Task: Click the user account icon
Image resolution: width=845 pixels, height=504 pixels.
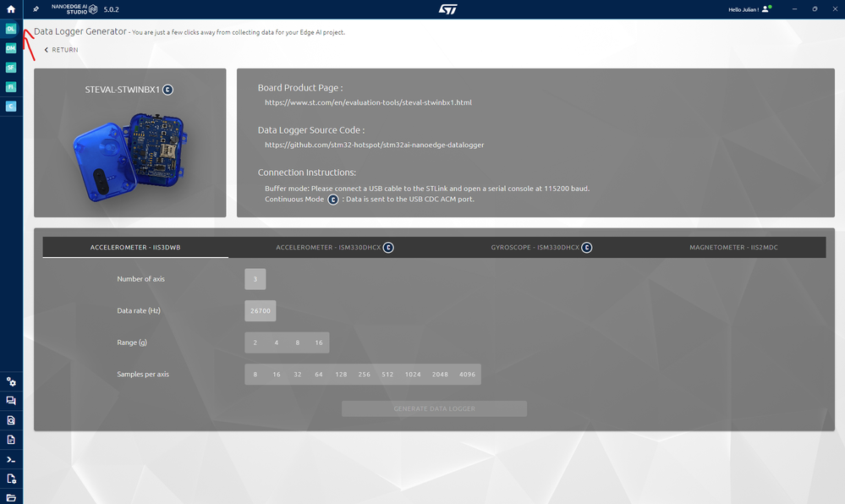Action: point(765,9)
